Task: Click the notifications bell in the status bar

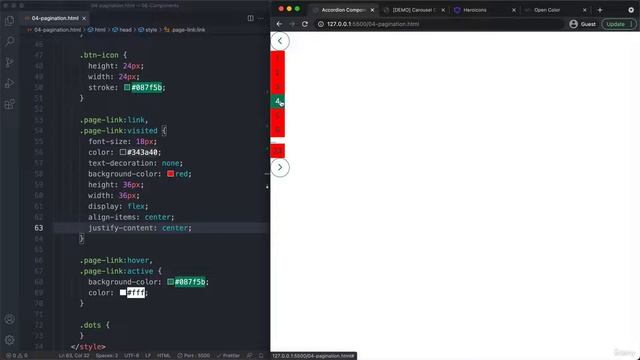Action: (261, 356)
